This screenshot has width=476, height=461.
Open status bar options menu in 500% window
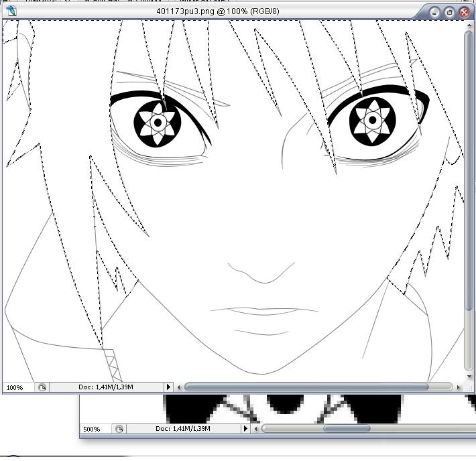point(245,429)
